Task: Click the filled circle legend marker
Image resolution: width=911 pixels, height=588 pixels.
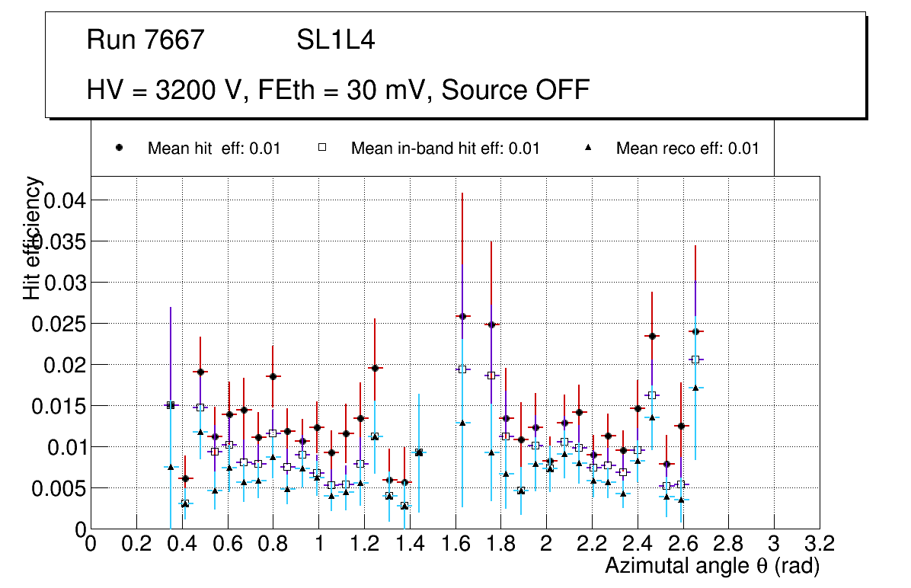Action: click(119, 149)
